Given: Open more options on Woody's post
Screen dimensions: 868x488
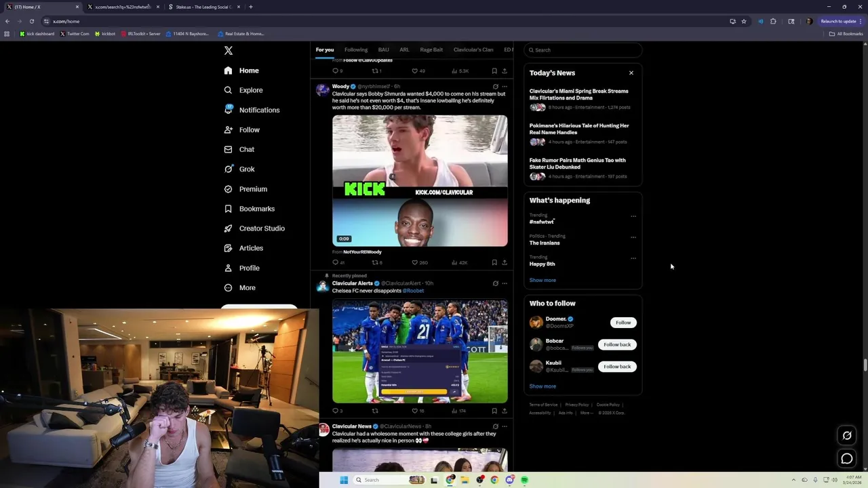Looking at the screenshot, I should [505, 87].
